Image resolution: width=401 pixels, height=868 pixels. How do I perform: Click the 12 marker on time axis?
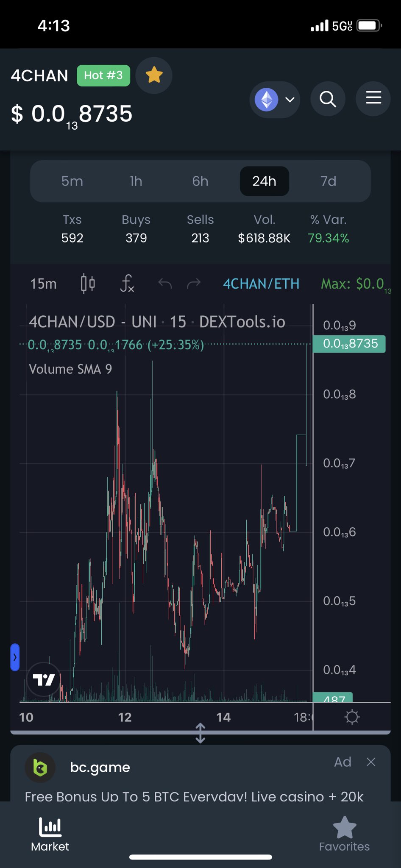point(125,717)
